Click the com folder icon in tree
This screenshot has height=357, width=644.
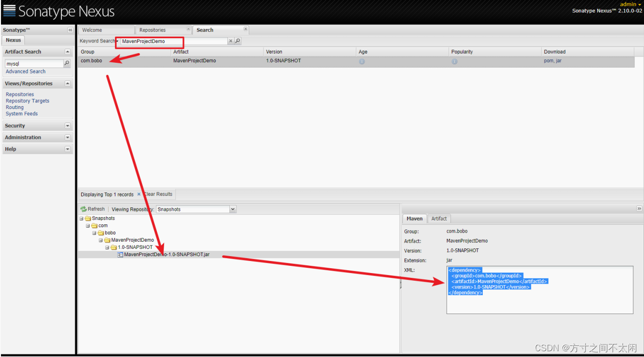[x=95, y=225]
